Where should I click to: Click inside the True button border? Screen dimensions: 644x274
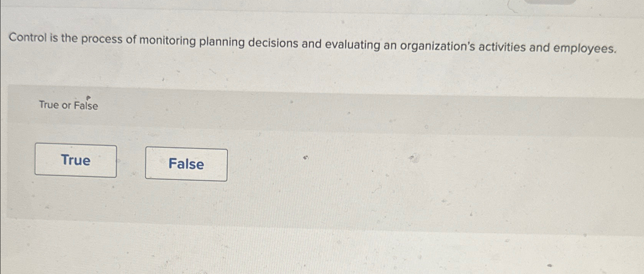(75, 161)
